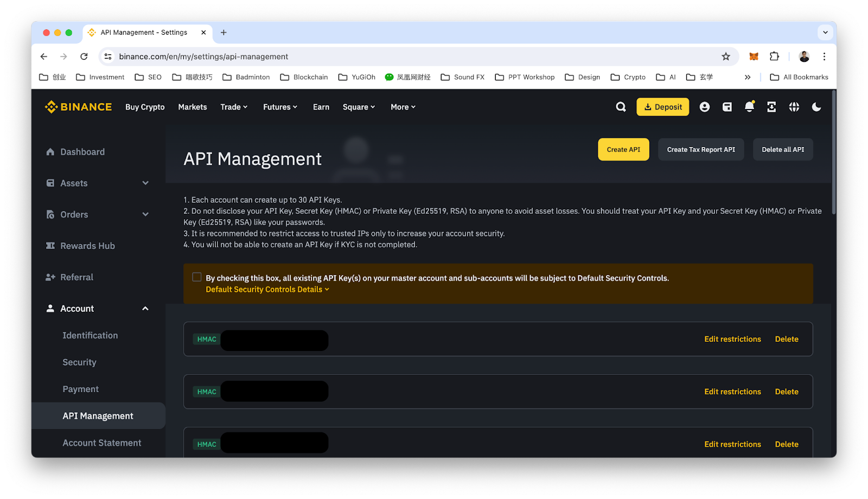868x499 pixels.
Task: Open the notifications bell icon
Action: point(749,106)
